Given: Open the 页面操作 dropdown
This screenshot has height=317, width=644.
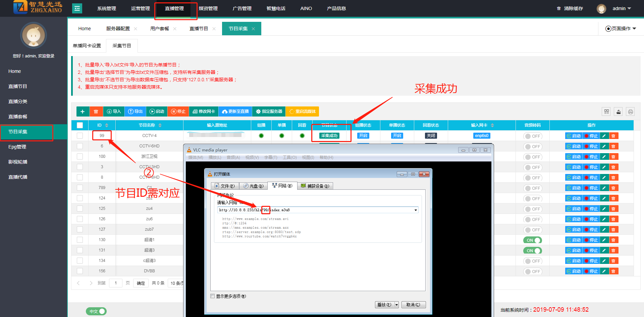Looking at the screenshot, I should point(621,29).
